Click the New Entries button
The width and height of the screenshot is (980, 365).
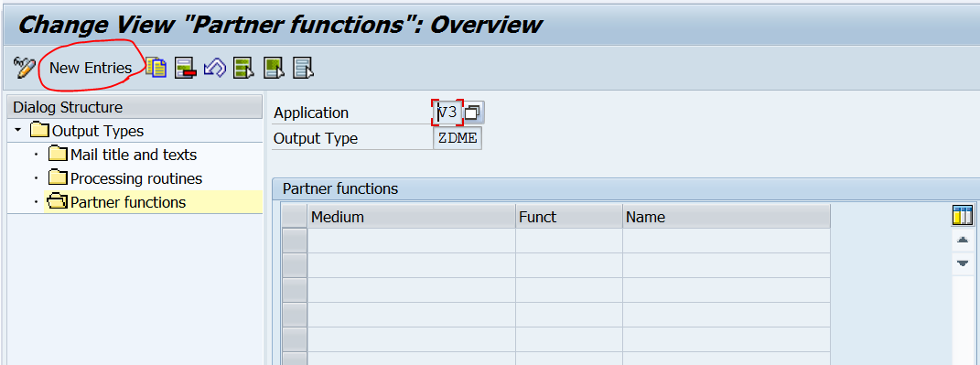[x=91, y=68]
